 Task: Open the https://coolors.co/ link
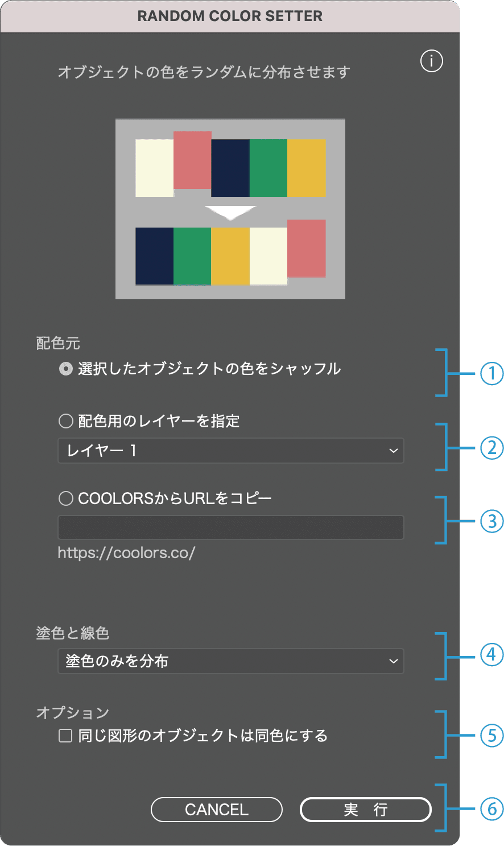127,552
